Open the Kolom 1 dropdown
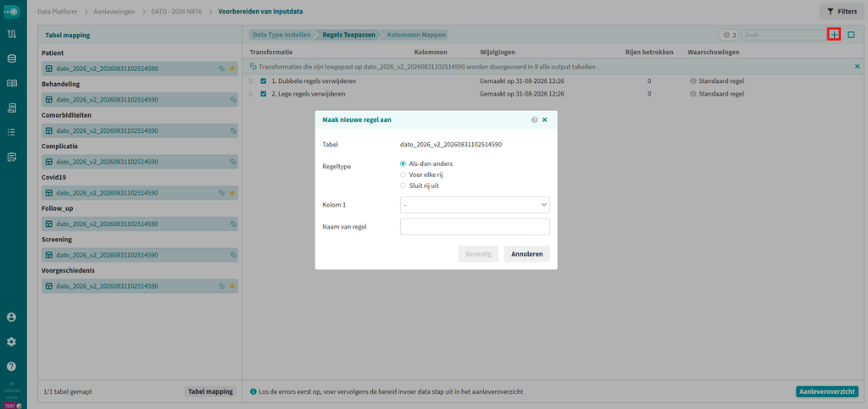This screenshot has width=868, height=409. coord(475,205)
